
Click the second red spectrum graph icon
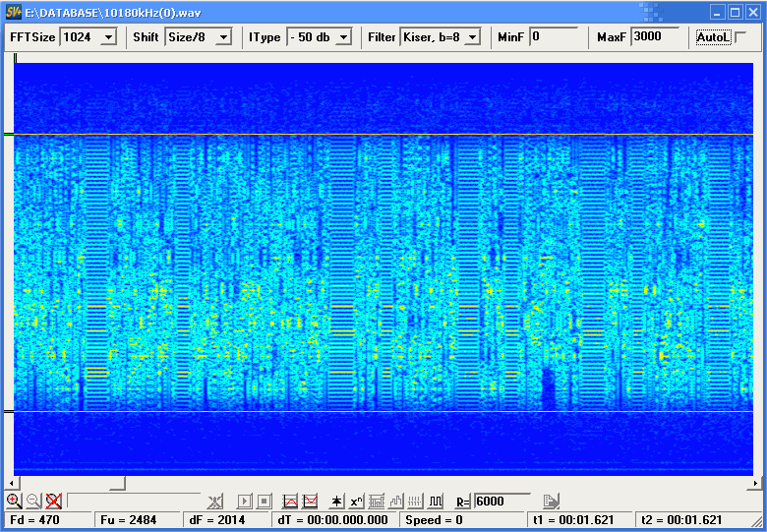click(x=310, y=501)
